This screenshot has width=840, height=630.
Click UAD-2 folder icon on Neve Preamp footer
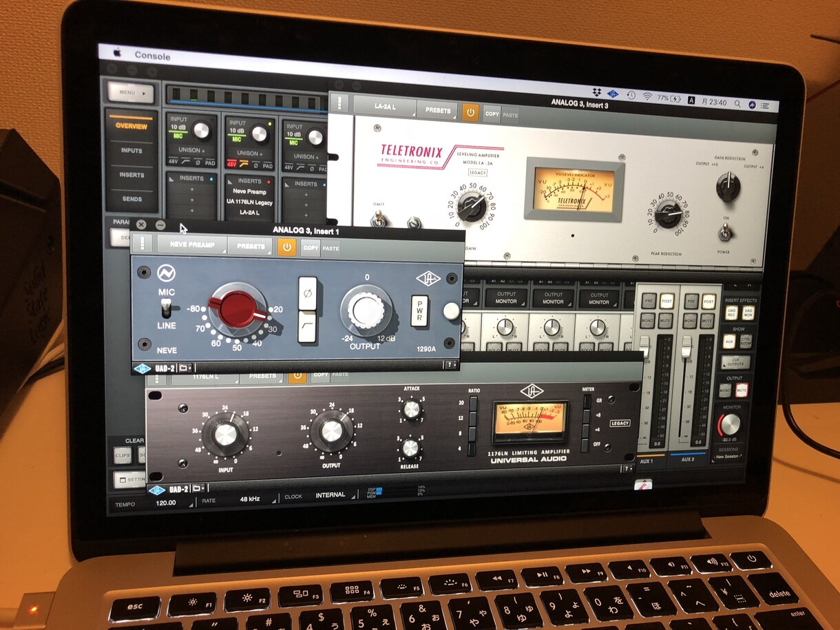185,368
